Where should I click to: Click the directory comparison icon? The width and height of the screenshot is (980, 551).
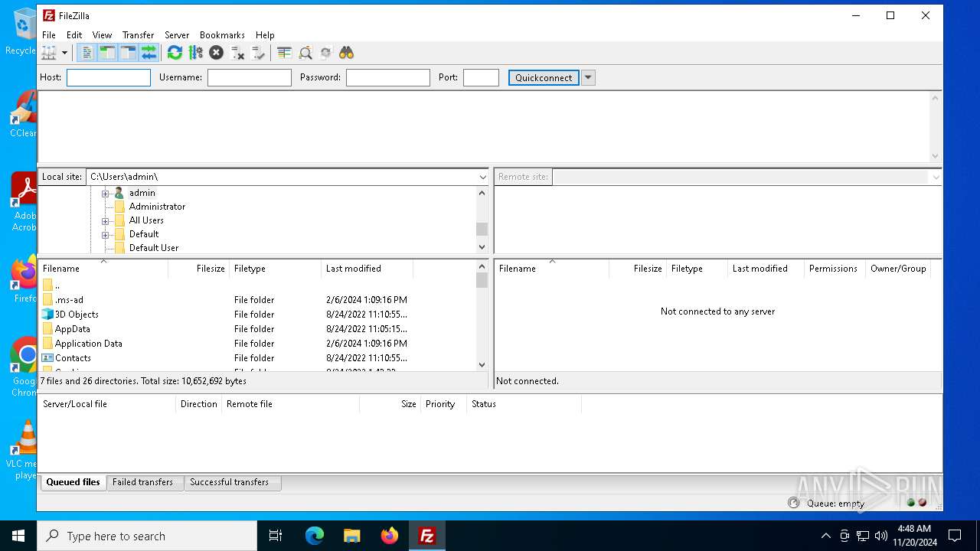coord(305,53)
